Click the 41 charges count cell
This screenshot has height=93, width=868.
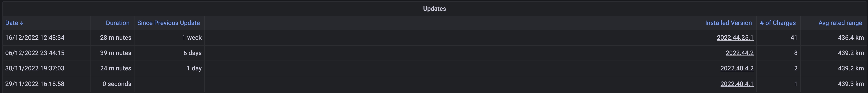tap(794, 38)
